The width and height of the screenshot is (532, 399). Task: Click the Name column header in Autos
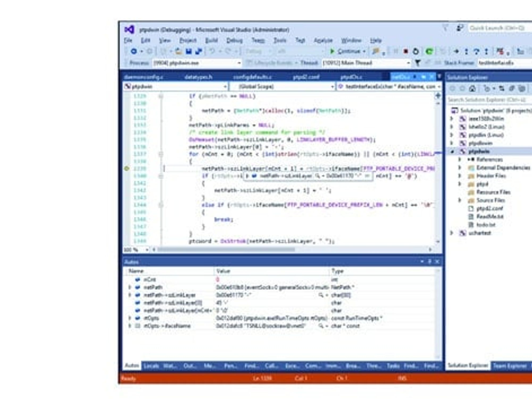point(170,271)
